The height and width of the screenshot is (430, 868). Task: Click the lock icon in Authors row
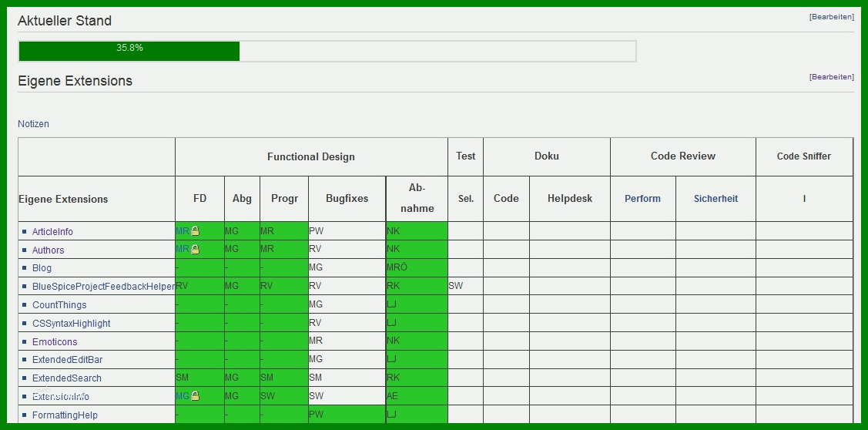195,250
